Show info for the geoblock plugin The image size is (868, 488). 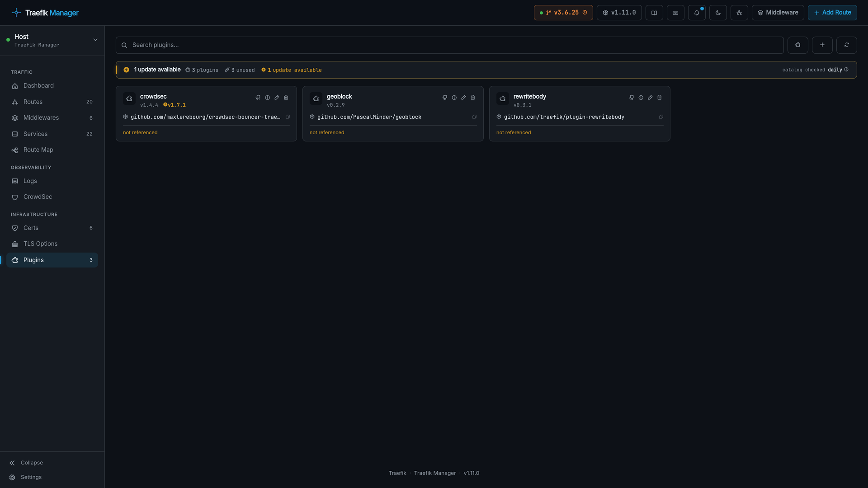pos(454,98)
